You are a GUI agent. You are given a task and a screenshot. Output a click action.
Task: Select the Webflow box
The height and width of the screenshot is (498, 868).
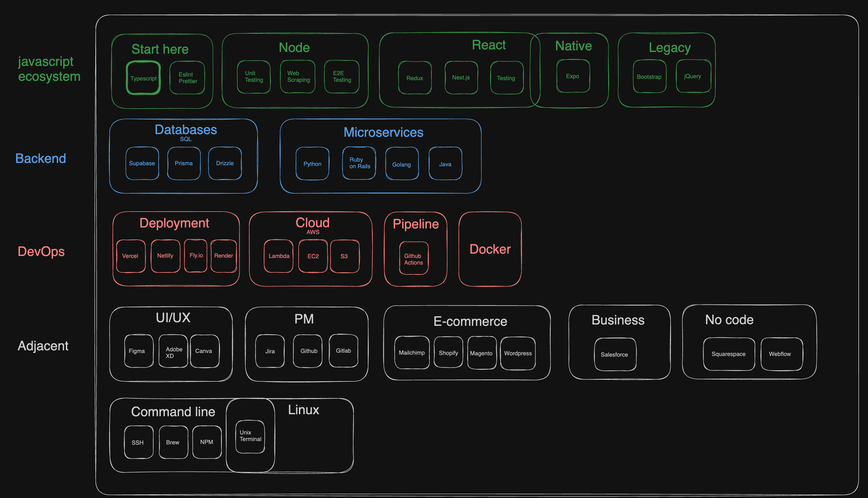click(782, 354)
